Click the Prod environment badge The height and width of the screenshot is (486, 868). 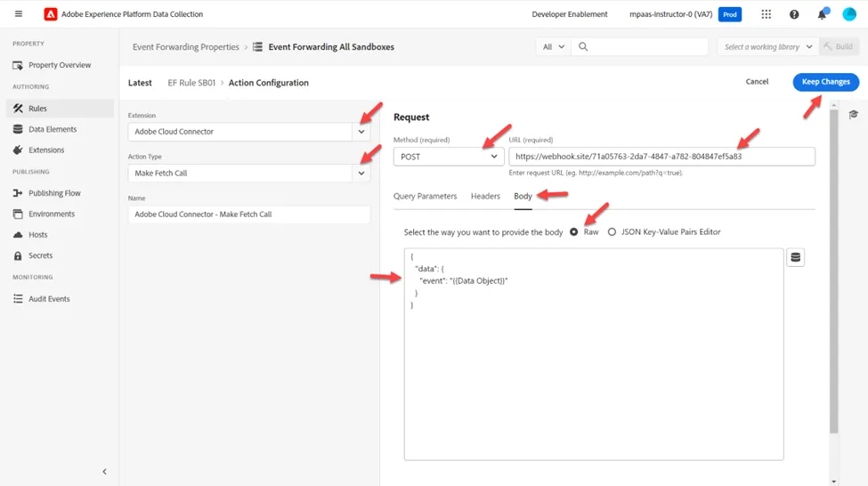[730, 14]
